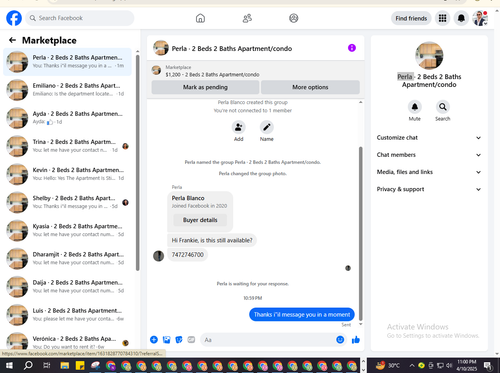Click the More options button
500x373 pixels.
[x=310, y=87]
